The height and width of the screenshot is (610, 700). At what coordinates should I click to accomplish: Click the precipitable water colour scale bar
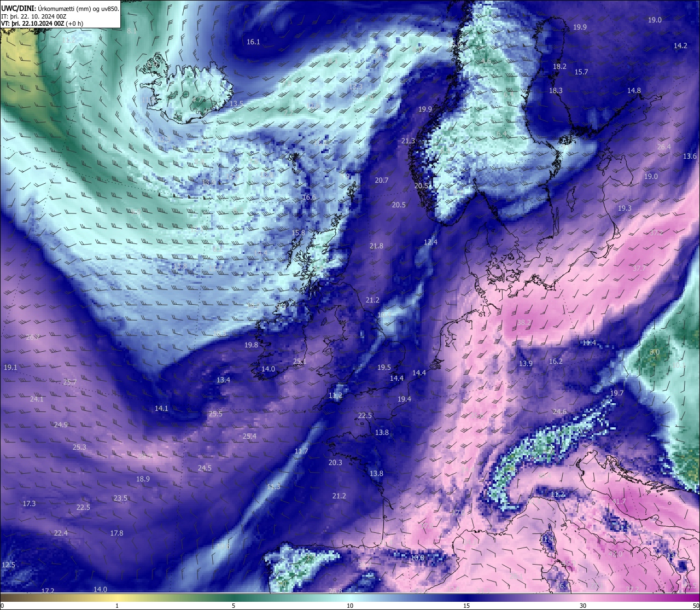point(350,597)
